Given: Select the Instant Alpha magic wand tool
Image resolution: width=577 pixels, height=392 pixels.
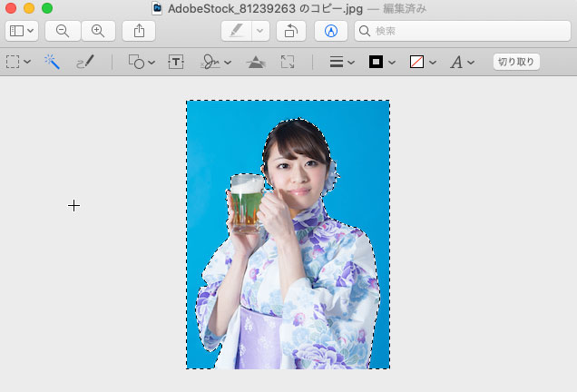Looking at the screenshot, I should tap(52, 62).
